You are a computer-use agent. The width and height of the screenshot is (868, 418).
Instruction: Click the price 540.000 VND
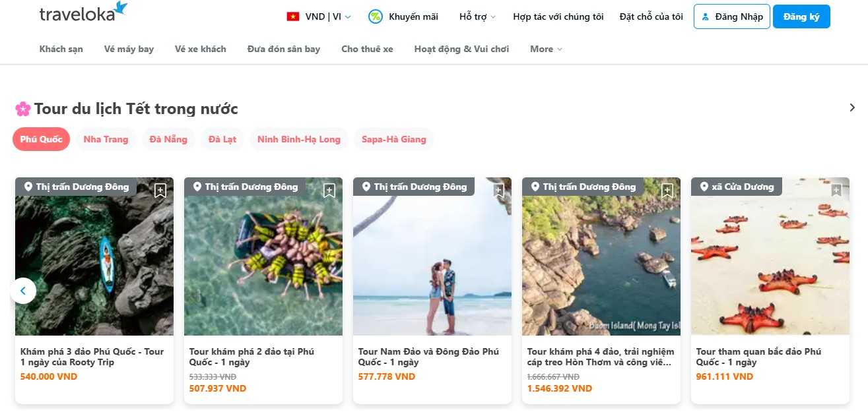pyautogui.click(x=49, y=377)
